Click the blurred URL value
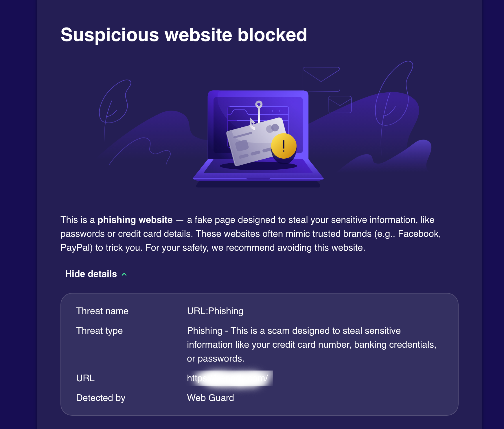The height and width of the screenshot is (429, 504). coord(229,378)
